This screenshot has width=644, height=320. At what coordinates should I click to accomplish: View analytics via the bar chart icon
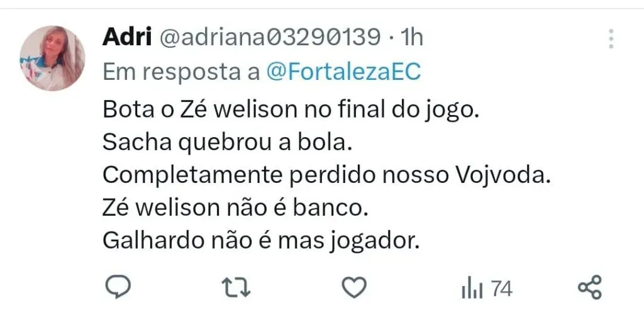click(x=472, y=287)
